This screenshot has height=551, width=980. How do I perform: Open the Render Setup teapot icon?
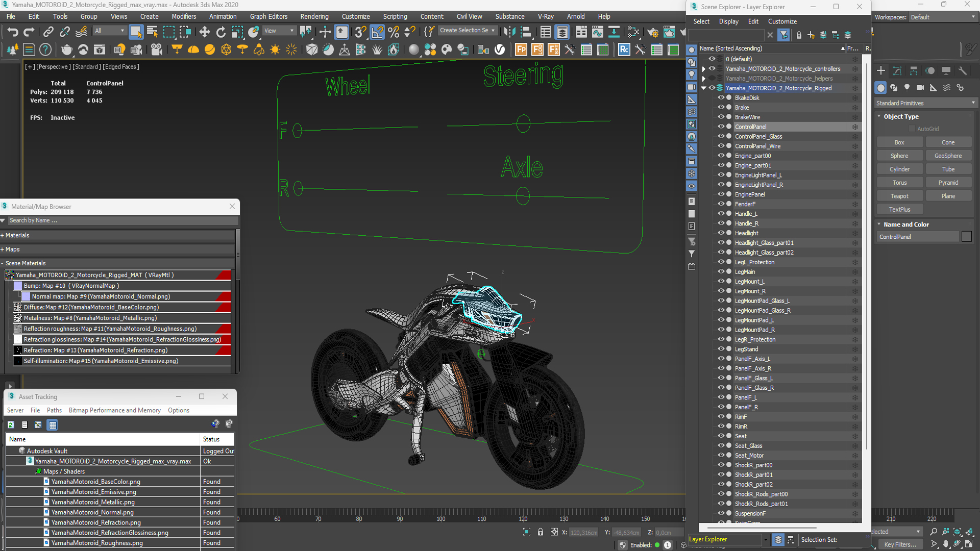pyautogui.click(x=652, y=32)
